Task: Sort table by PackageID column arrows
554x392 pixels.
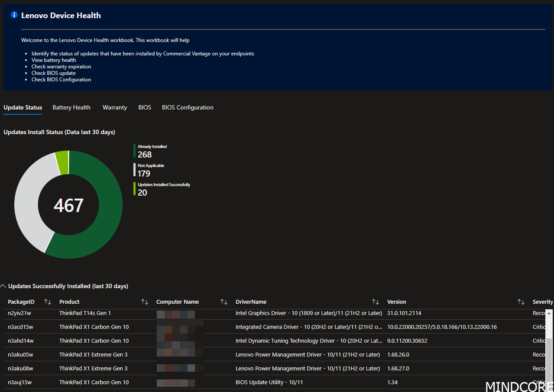Action: pos(48,302)
